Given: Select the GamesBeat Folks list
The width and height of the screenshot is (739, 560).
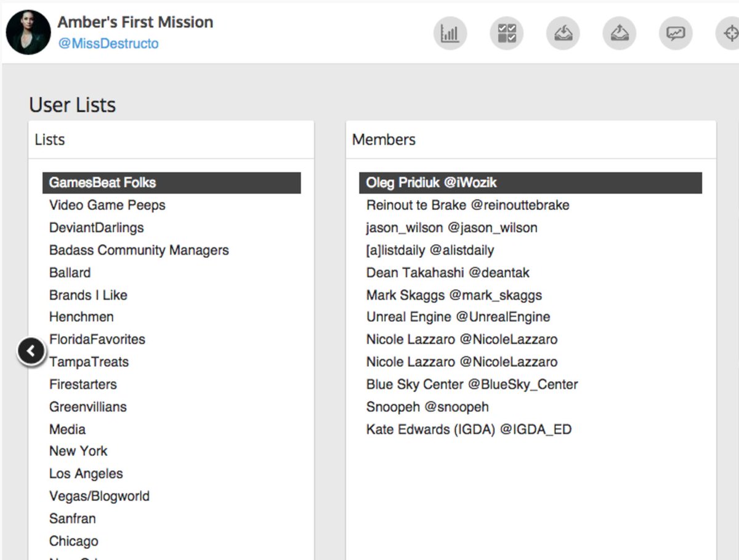Looking at the screenshot, I should point(172,183).
